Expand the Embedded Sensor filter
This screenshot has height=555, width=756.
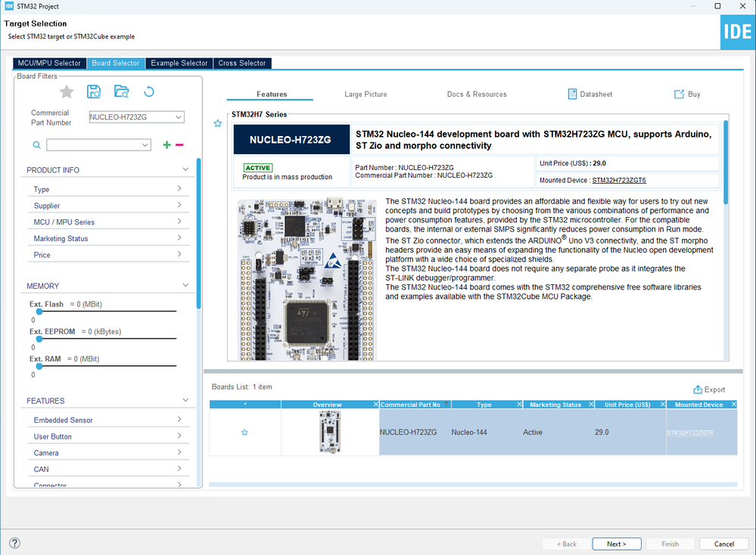tap(179, 420)
